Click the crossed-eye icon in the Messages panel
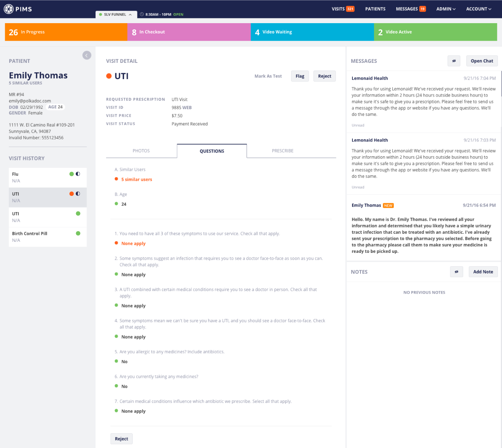502x448 pixels. point(454,61)
